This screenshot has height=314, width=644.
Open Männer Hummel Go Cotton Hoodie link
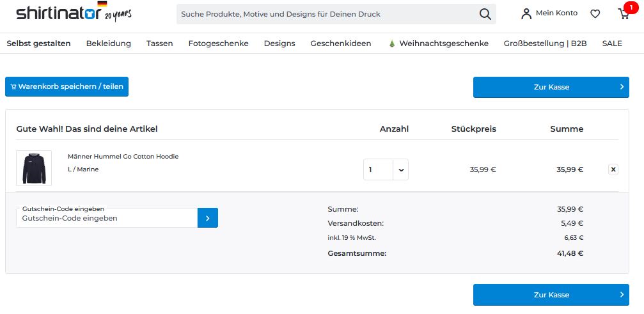tap(123, 157)
